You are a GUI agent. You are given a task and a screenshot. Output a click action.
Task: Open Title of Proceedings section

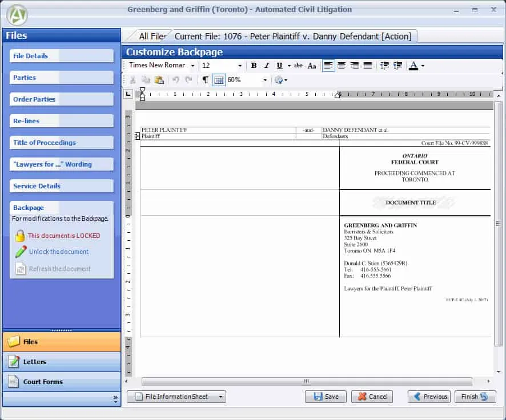coord(61,143)
